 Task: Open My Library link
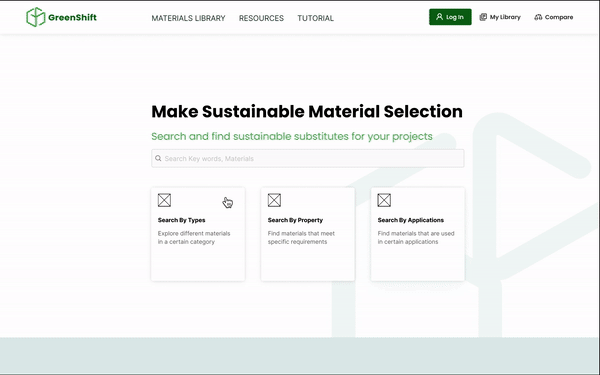click(x=500, y=17)
